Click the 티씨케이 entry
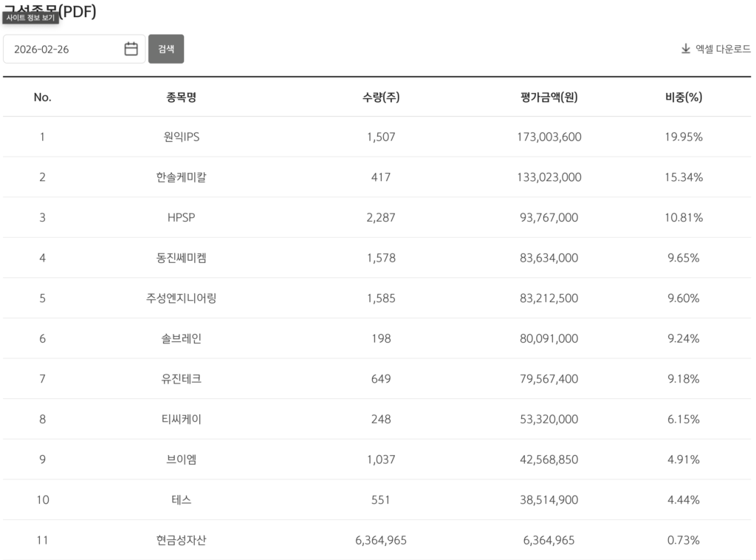Image resolution: width=756 pixels, height=560 pixels. (181, 419)
